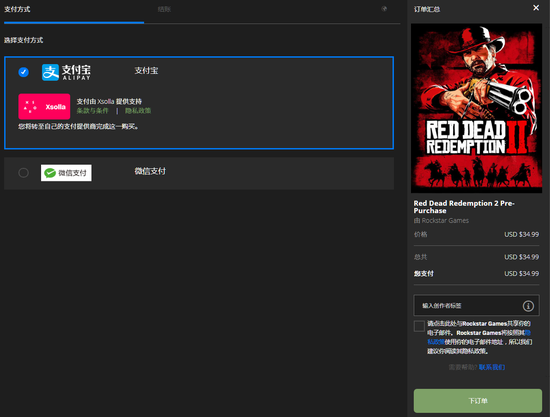Open Xsolla terms and conditions link
Image resolution: width=550 pixels, height=417 pixels.
[x=93, y=111]
